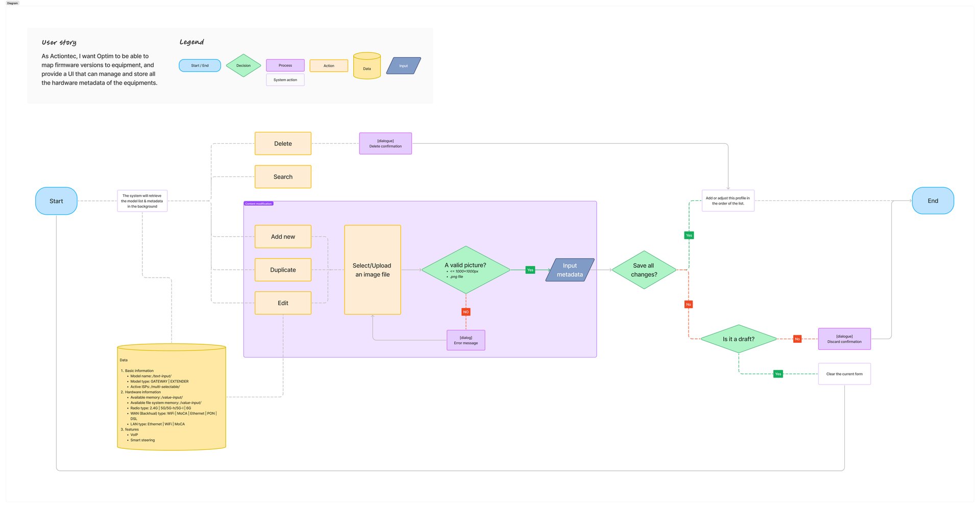Click the Search action box
Viewport: 980px width, 508px height.
(x=283, y=176)
